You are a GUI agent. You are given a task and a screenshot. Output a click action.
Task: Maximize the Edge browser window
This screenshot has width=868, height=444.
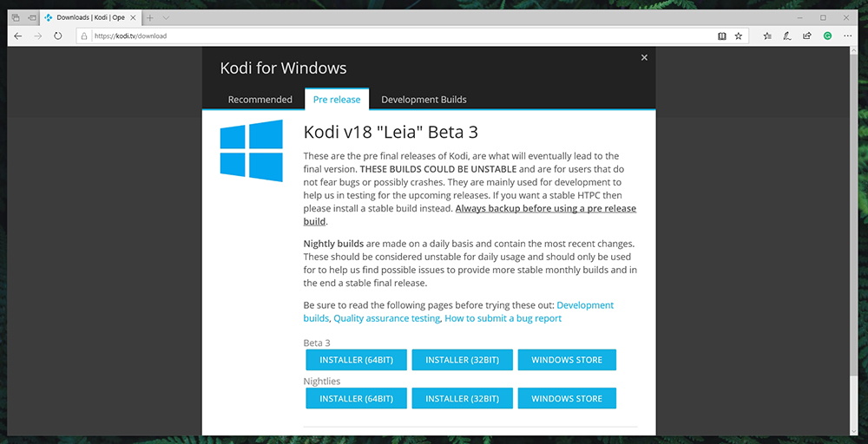pos(823,17)
